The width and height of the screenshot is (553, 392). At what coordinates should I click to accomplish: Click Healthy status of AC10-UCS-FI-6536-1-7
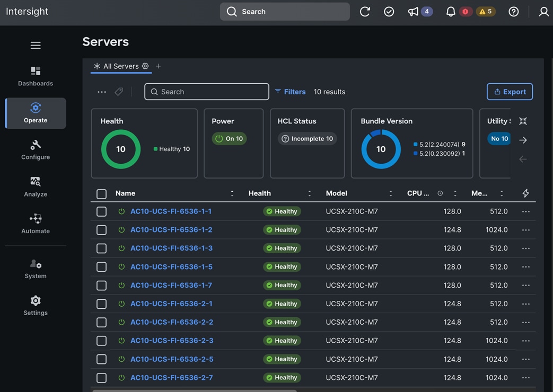[282, 285]
